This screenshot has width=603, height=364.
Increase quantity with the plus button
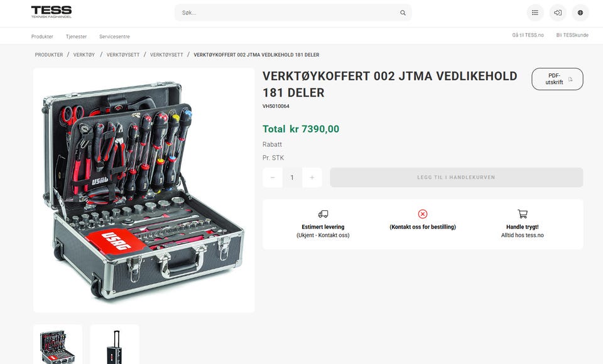pyautogui.click(x=312, y=177)
